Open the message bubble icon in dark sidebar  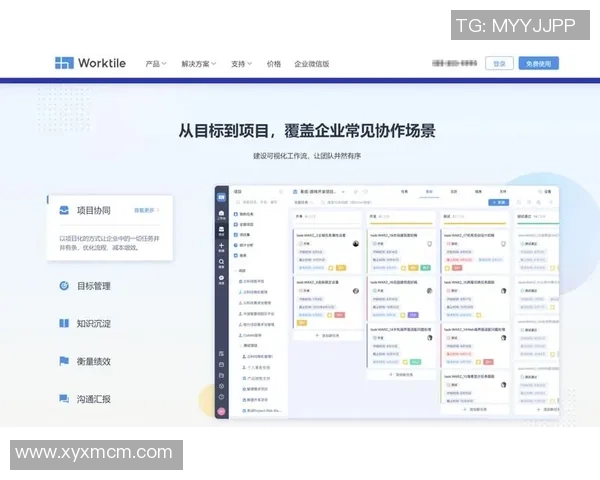pos(222,280)
